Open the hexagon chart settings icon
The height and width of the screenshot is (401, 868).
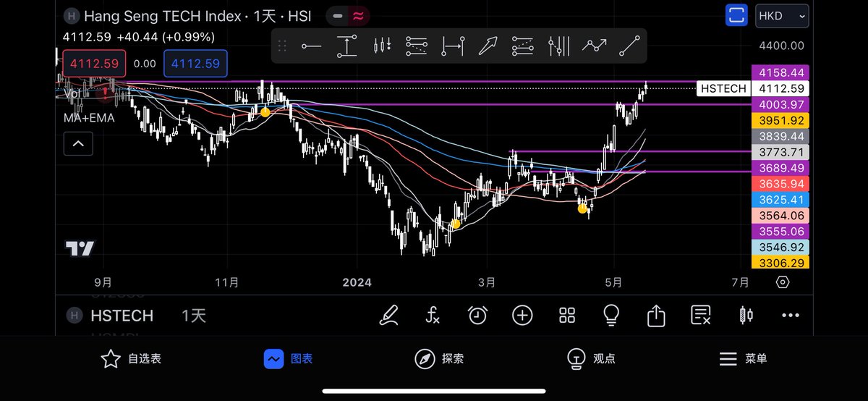tap(783, 282)
